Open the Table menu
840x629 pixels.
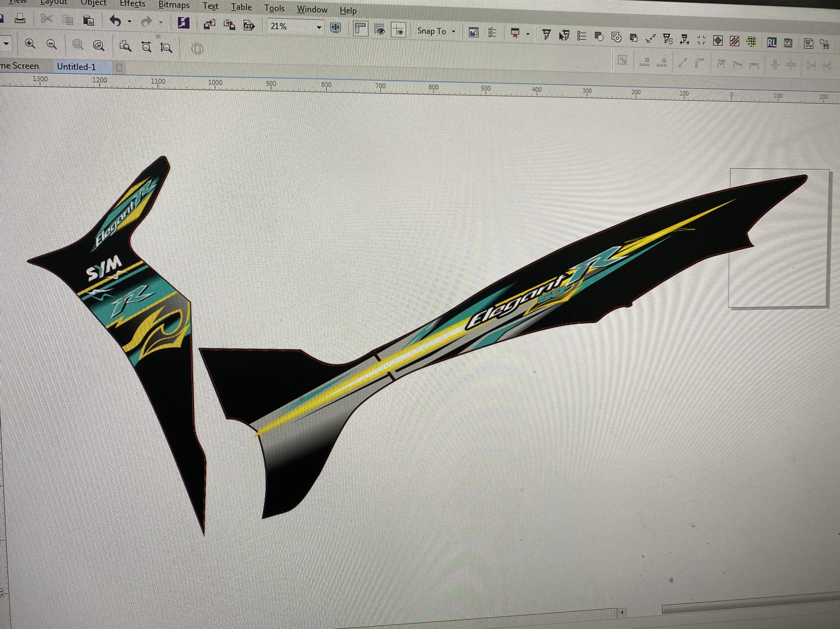241,7
